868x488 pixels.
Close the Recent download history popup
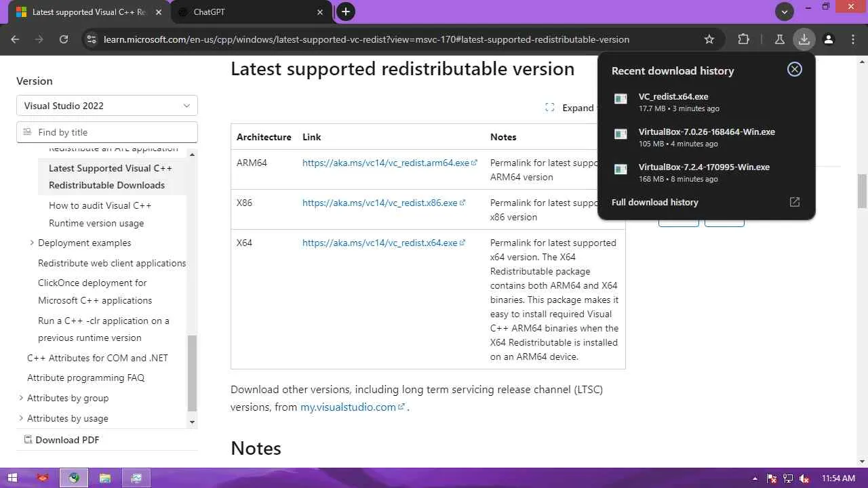(794, 69)
